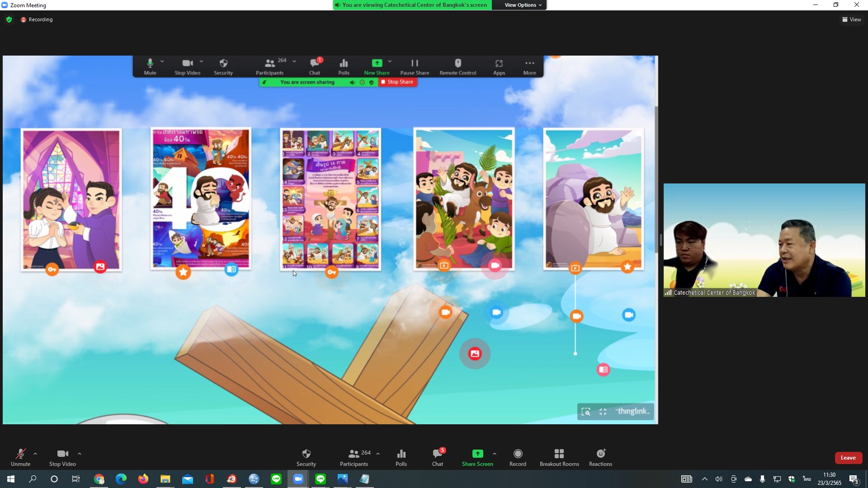This screenshot has height=488, width=868.
Task: Click taskbar volume icon
Action: tap(719, 479)
